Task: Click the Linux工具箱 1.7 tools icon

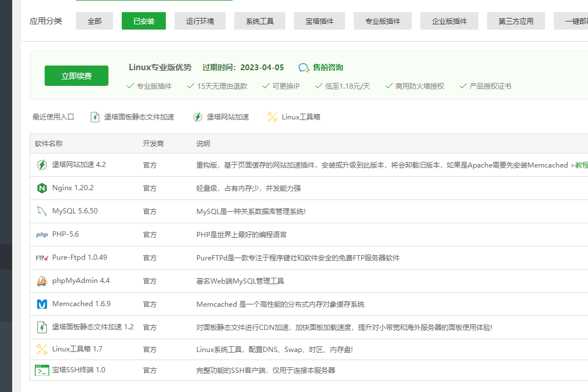Action: pyautogui.click(x=42, y=349)
